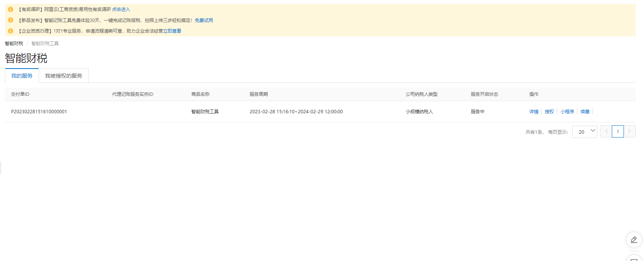This screenshot has height=261, width=644.
Task: Switch to 我的服务 tab
Action: click(x=22, y=76)
